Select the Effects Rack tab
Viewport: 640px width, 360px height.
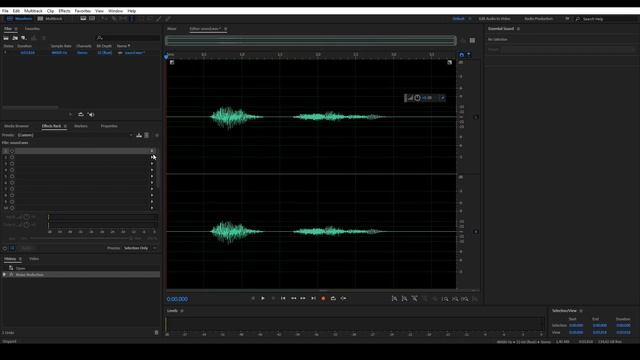51,126
